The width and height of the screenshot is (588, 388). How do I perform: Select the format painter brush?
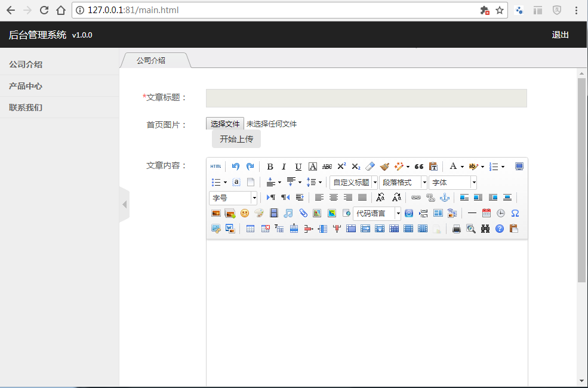(384, 167)
